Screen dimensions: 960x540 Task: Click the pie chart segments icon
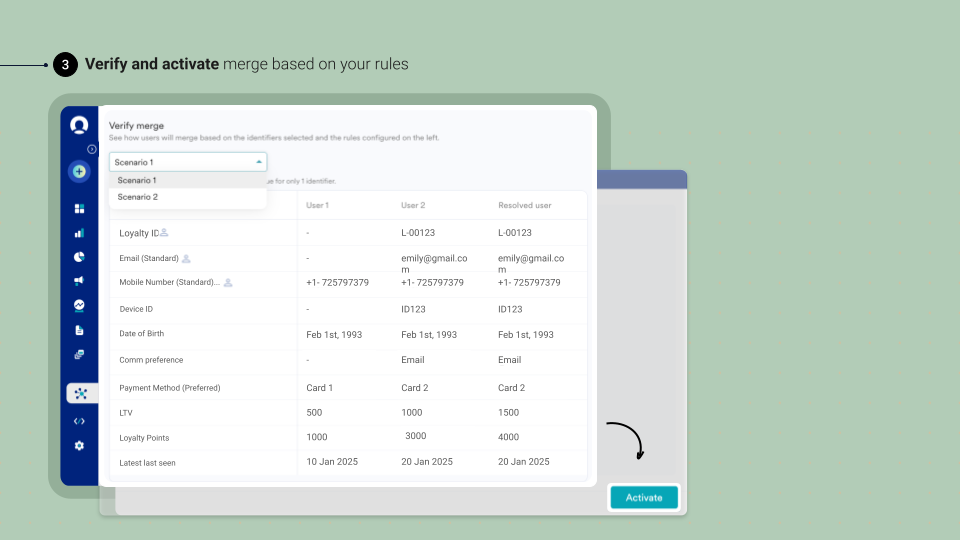[79, 257]
